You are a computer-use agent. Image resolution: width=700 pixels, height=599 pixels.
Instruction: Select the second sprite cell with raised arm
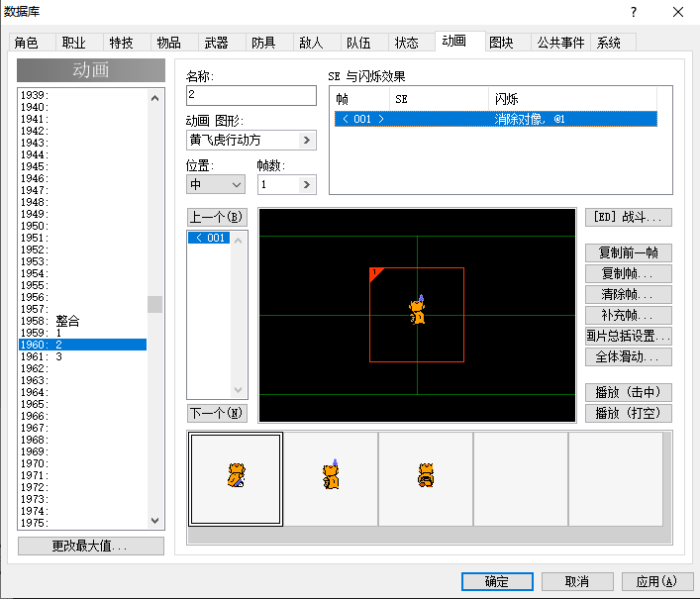pyautogui.click(x=331, y=479)
